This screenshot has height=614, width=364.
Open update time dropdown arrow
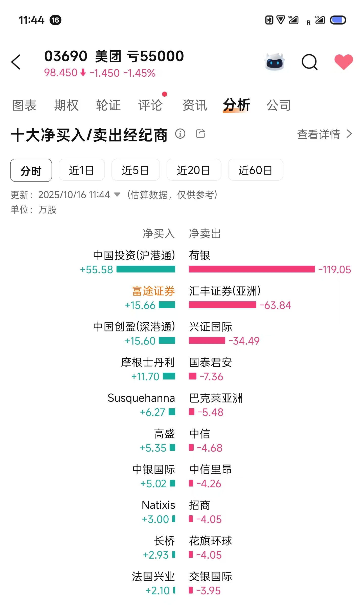[117, 195]
